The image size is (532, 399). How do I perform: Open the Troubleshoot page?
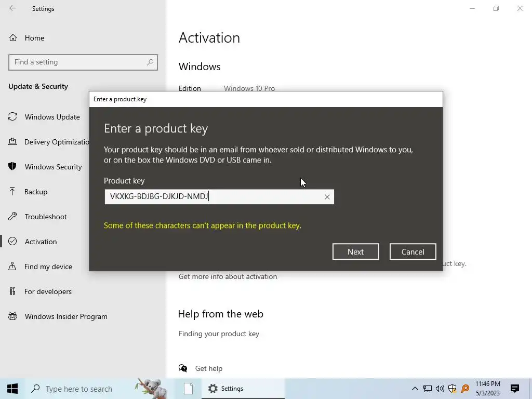pyautogui.click(x=45, y=217)
